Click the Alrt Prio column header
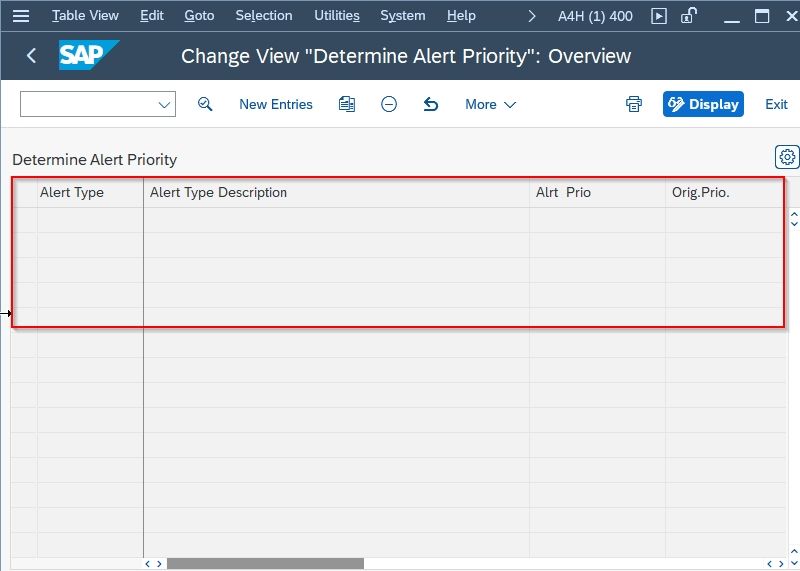 pos(597,192)
